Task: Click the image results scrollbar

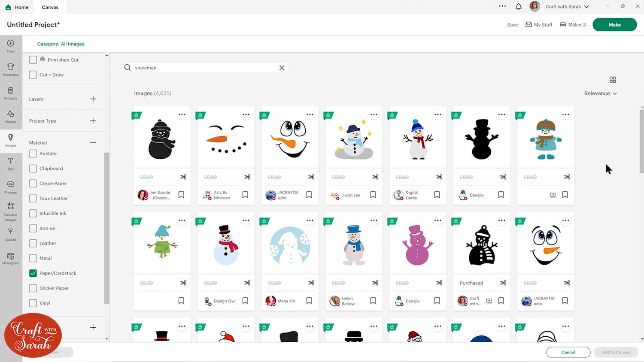Action: 642,141
